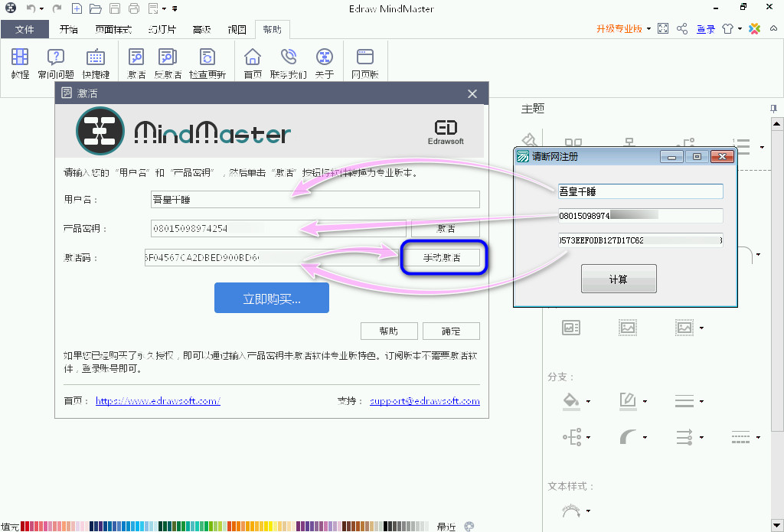The height and width of the screenshot is (532, 784).
Task: Click the 教程 tutorial icon in ribbon
Action: tap(20, 63)
